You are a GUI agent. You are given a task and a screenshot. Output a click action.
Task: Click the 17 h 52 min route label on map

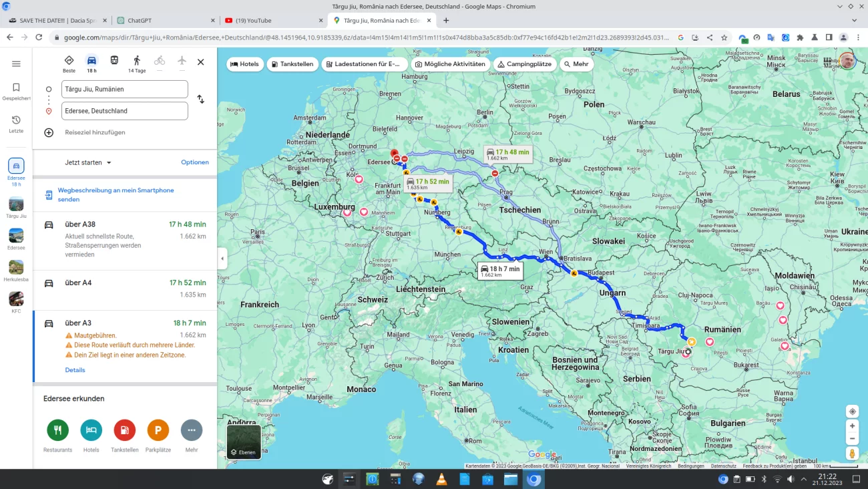[x=428, y=184]
